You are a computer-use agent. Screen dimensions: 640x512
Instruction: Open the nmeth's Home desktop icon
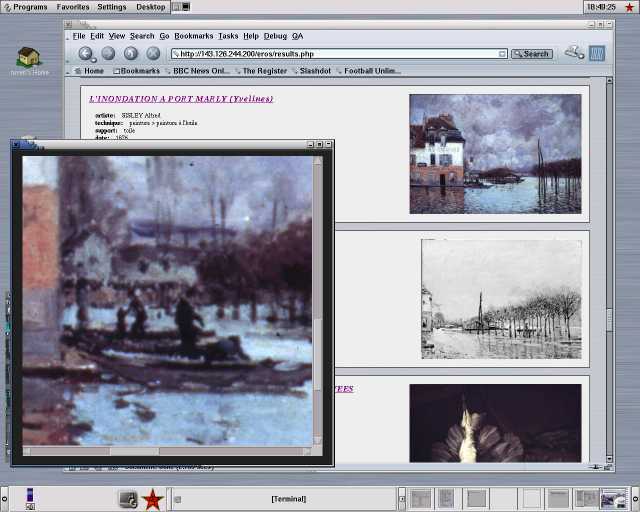click(x=29, y=61)
